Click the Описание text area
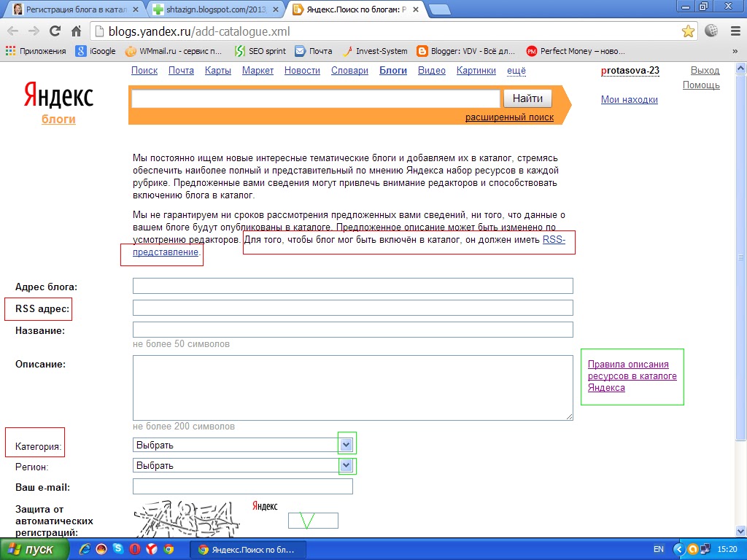The height and width of the screenshot is (560, 747). point(353,388)
